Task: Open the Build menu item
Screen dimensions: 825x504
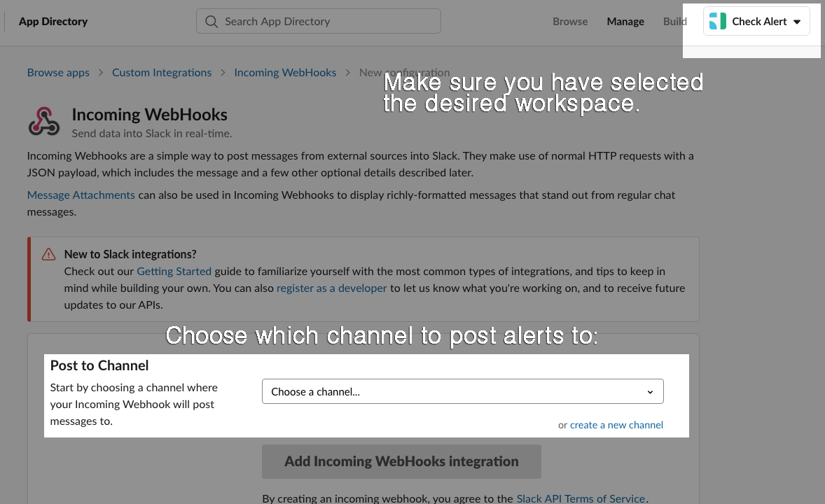Action: point(674,22)
